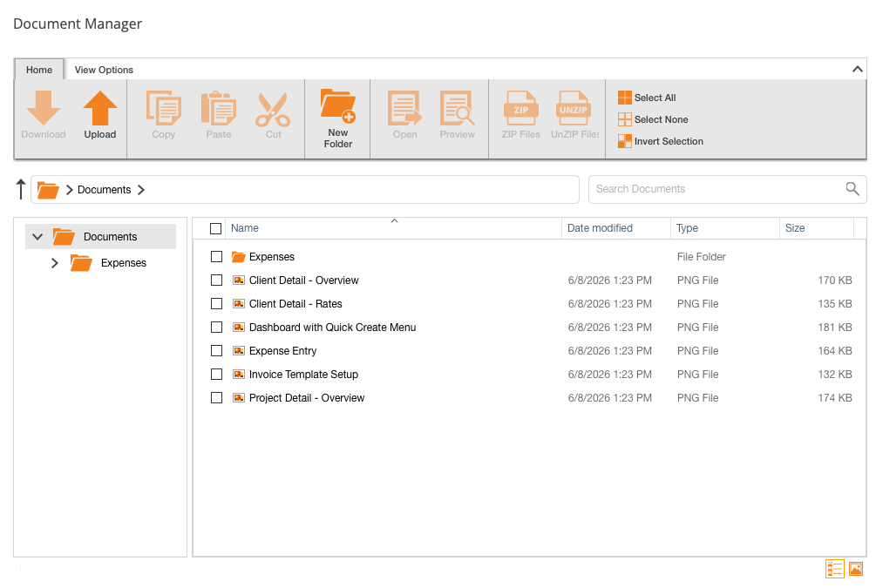Click the Select None label

click(x=661, y=119)
